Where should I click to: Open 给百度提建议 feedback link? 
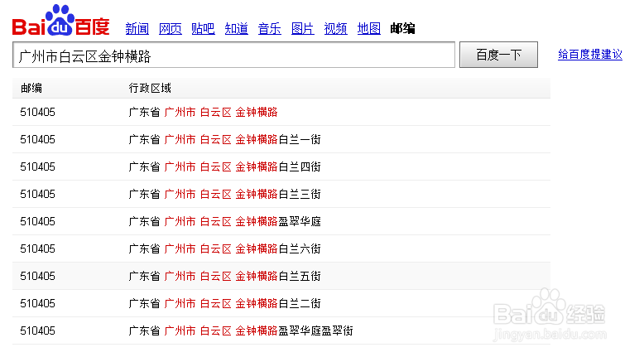[590, 54]
